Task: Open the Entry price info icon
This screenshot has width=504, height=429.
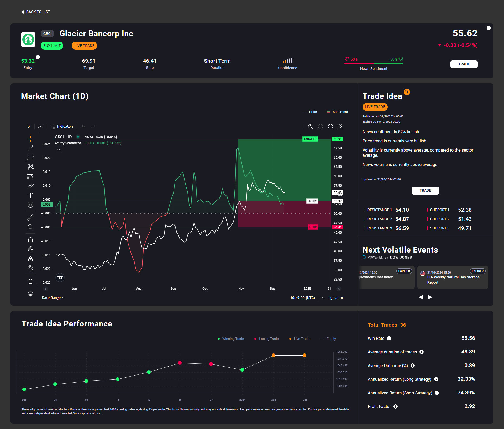Action: pyautogui.click(x=38, y=57)
